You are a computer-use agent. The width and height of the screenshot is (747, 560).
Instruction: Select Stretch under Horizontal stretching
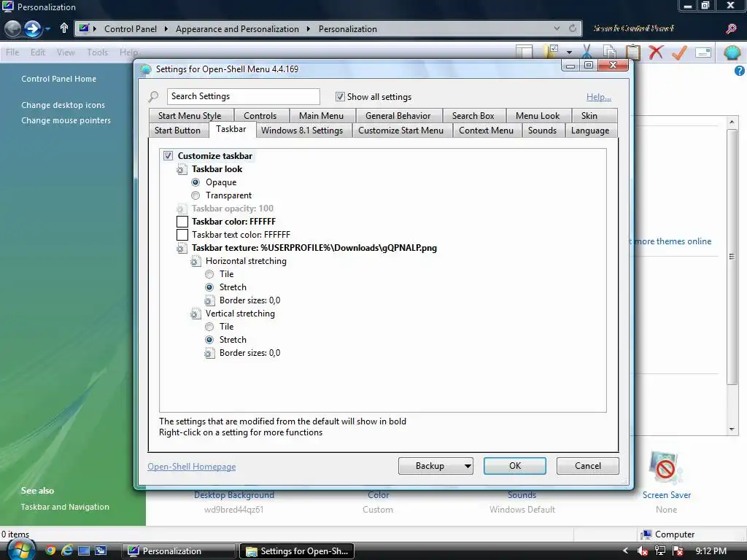click(209, 287)
